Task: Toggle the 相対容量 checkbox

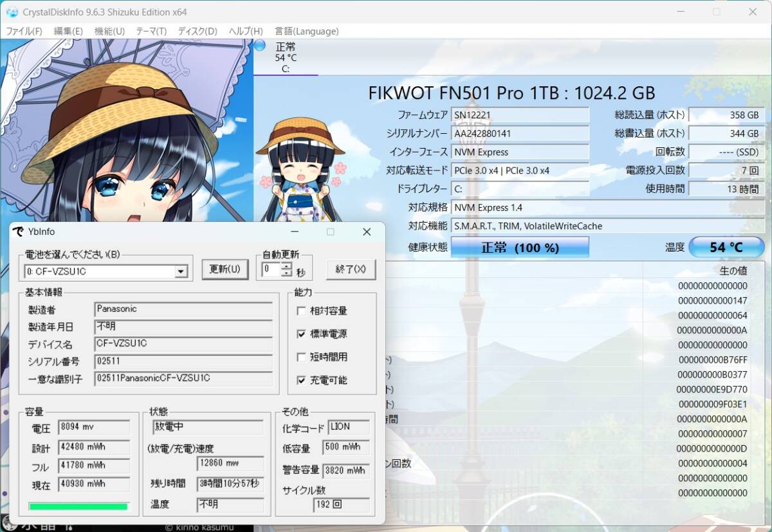Action: 301,311
